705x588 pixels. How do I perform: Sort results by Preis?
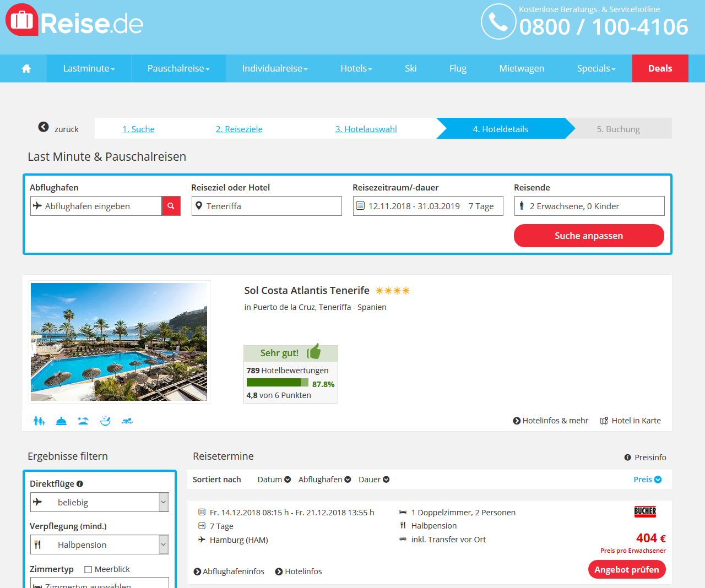tap(648, 480)
